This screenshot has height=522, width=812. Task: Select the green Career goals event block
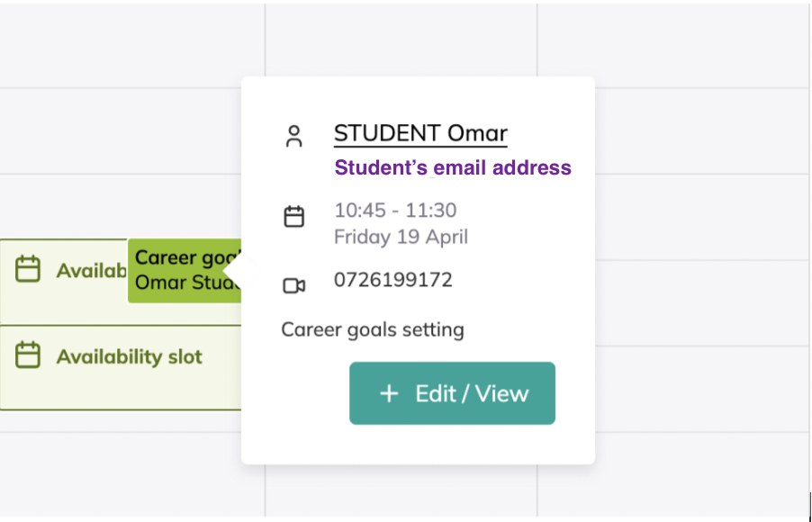point(180,270)
